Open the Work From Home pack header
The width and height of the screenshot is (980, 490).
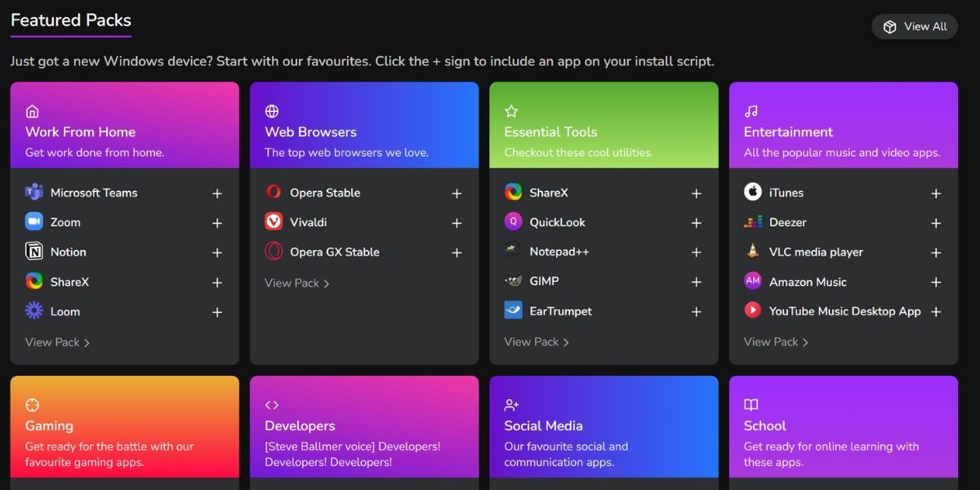[x=125, y=125]
